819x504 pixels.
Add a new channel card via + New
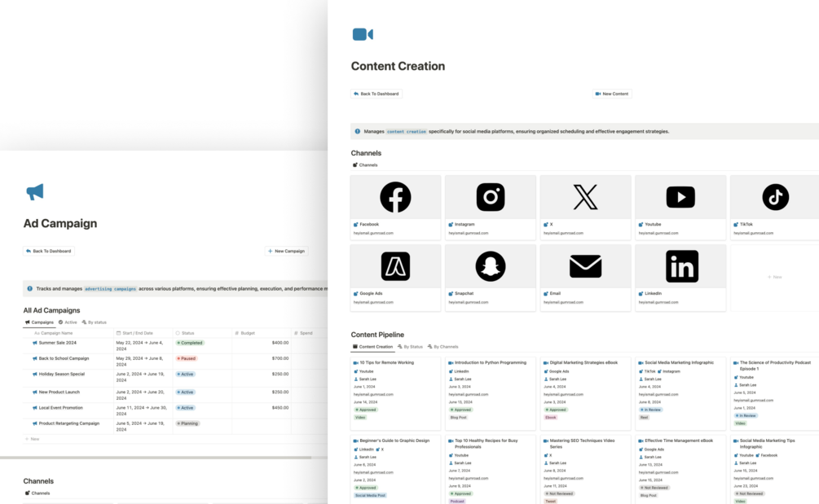pos(775,277)
